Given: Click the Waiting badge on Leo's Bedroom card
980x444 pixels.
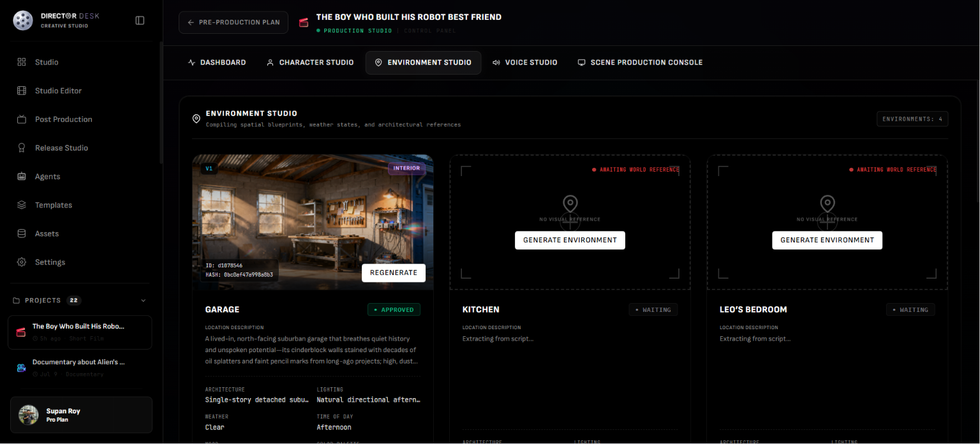Looking at the screenshot, I should [910, 309].
